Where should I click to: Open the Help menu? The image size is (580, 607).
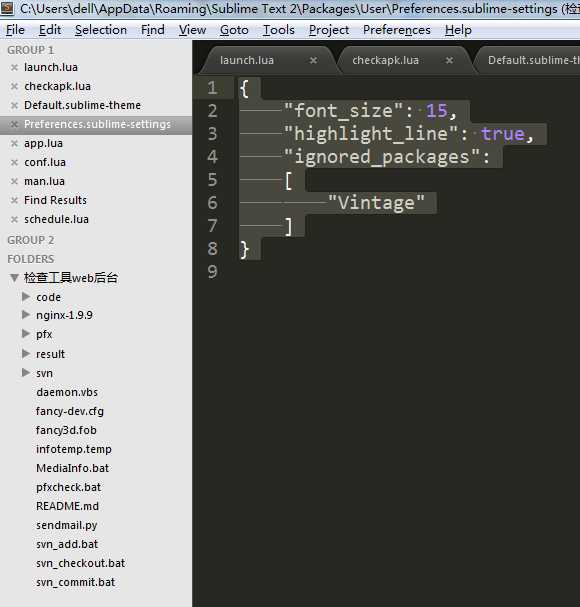tap(458, 30)
